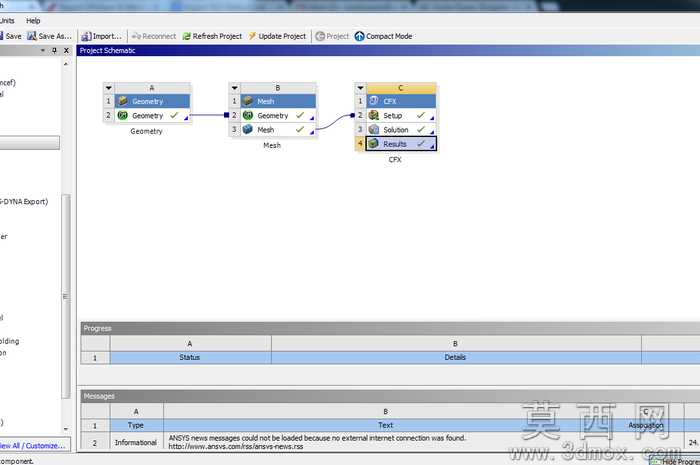The height and width of the screenshot is (465, 700).
Task: Click the Text header in Messages table
Action: point(386,425)
